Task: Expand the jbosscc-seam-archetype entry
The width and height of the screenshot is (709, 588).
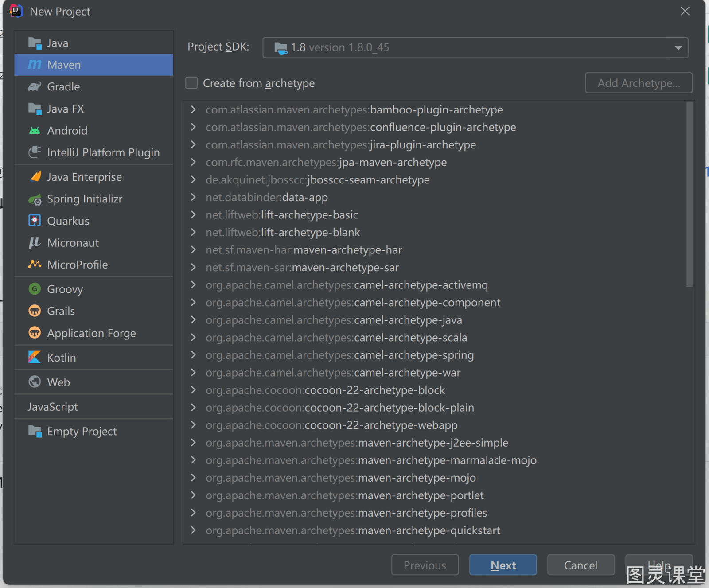Action: coord(193,179)
